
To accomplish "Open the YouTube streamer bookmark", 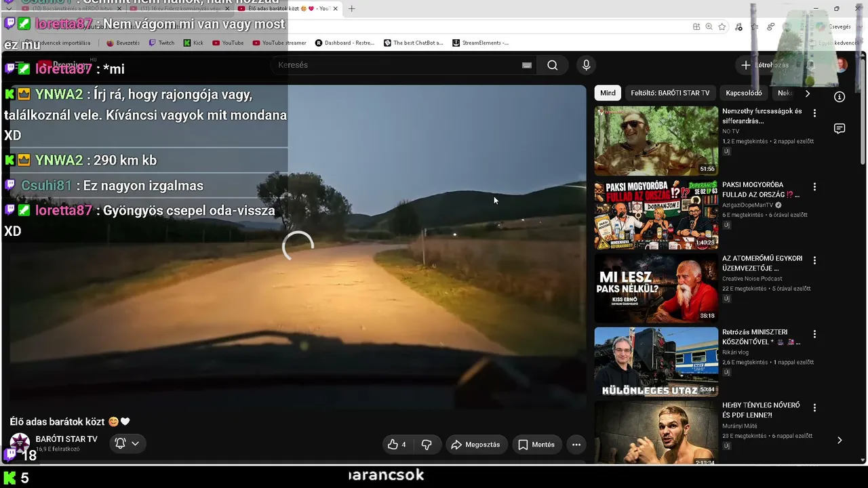I will (x=279, y=43).
